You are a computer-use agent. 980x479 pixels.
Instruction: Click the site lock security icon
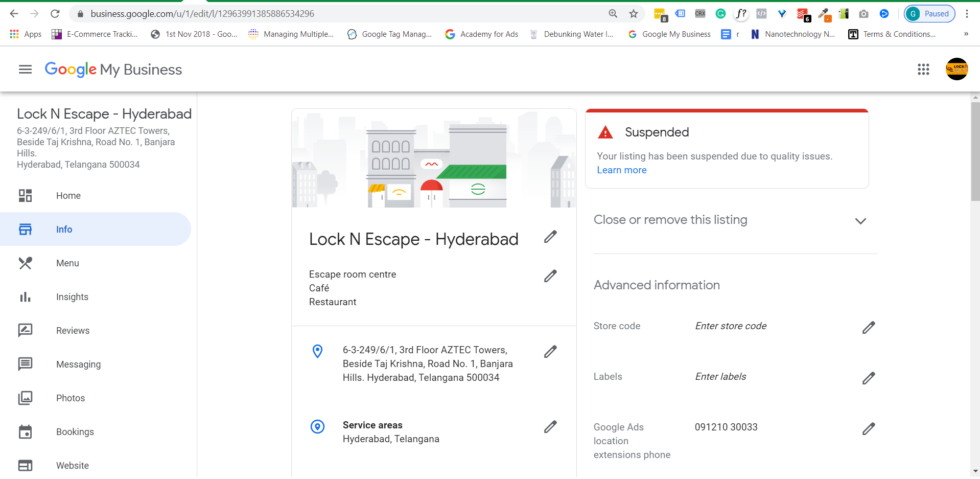click(x=80, y=14)
